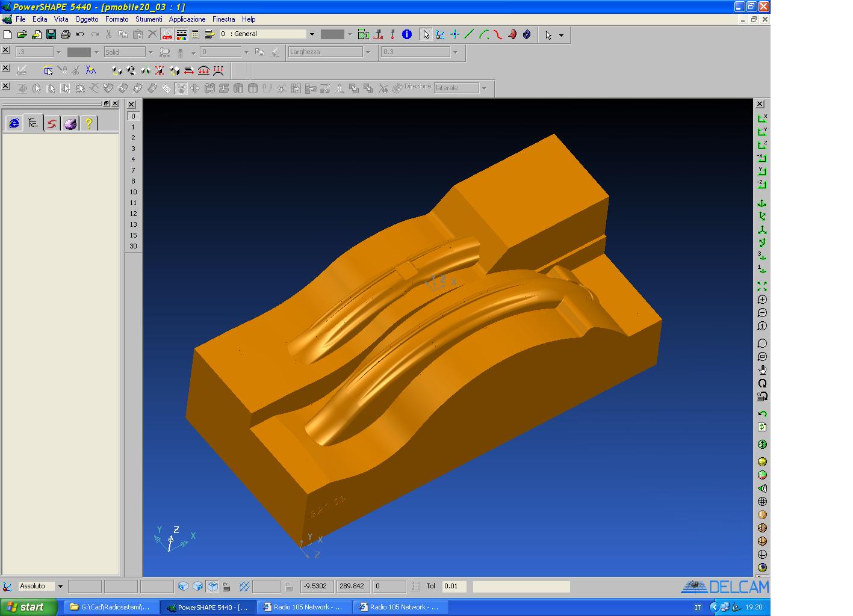
Task: Open the Oggetto menu
Action: click(87, 19)
